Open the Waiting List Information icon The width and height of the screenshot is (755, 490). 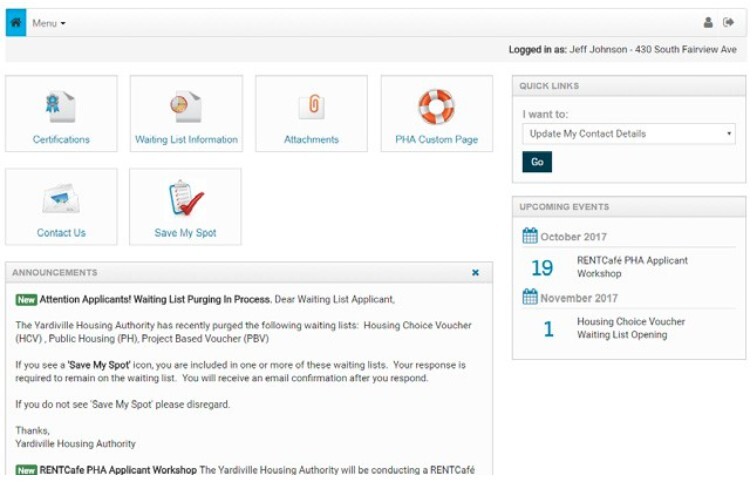186,106
